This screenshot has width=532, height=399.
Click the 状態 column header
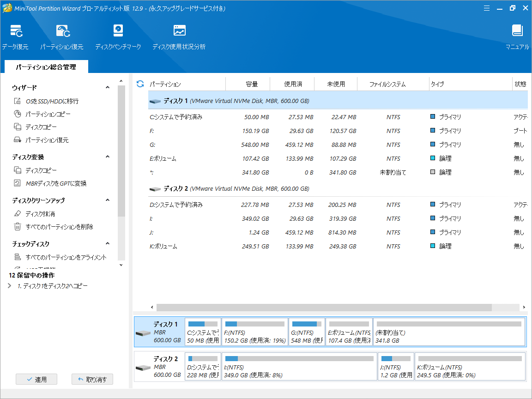(x=520, y=84)
